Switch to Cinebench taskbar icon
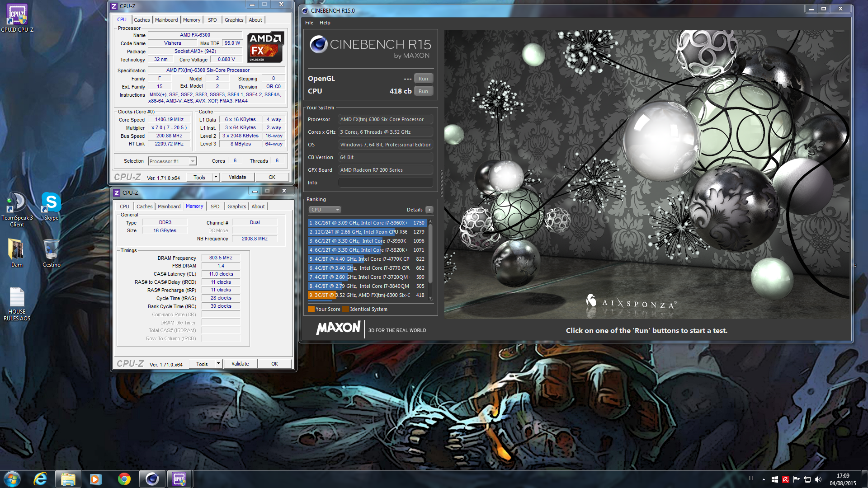Screen dimensions: 868x488 152,479
